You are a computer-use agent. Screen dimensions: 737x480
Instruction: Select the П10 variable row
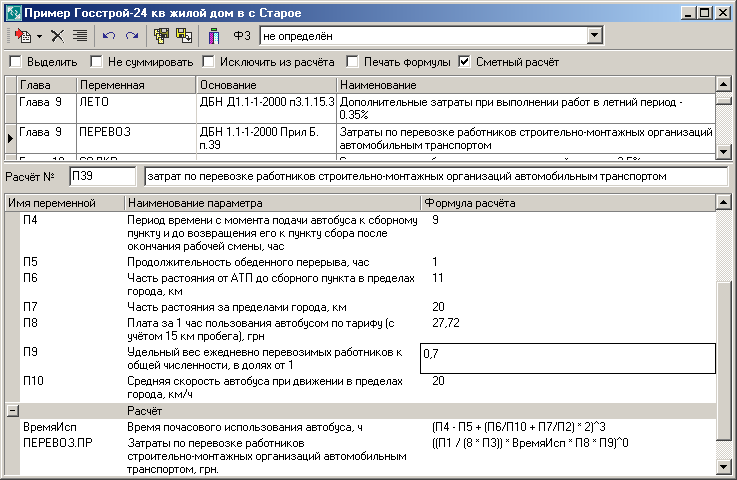(x=33, y=381)
